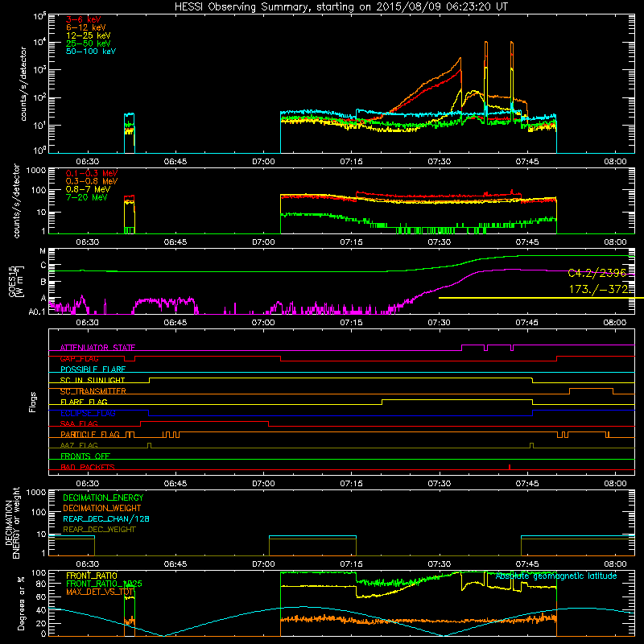Screen dimensions: 644x644
Task: Click the 0.1-0.3 MeV legend entry
Action: (92, 173)
